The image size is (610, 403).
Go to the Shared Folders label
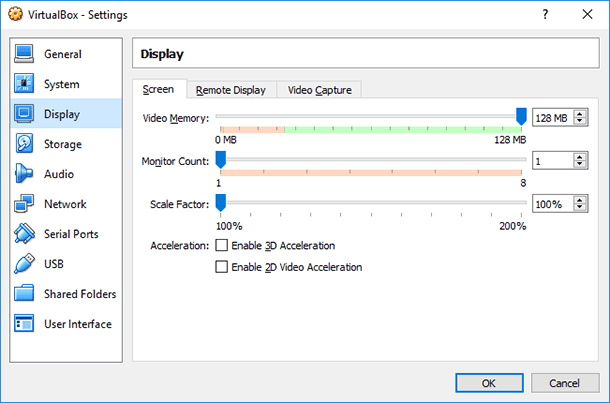(80, 294)
